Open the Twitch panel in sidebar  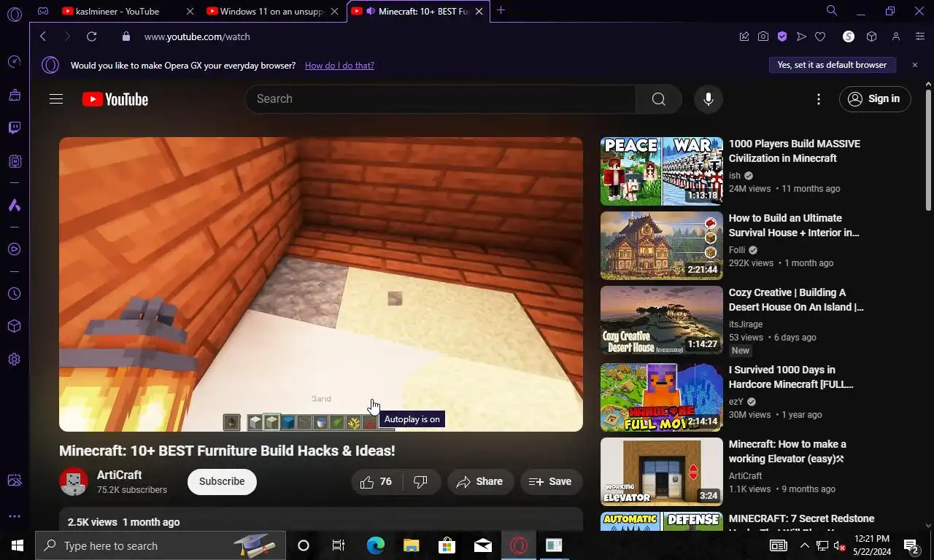coord(15,128)
